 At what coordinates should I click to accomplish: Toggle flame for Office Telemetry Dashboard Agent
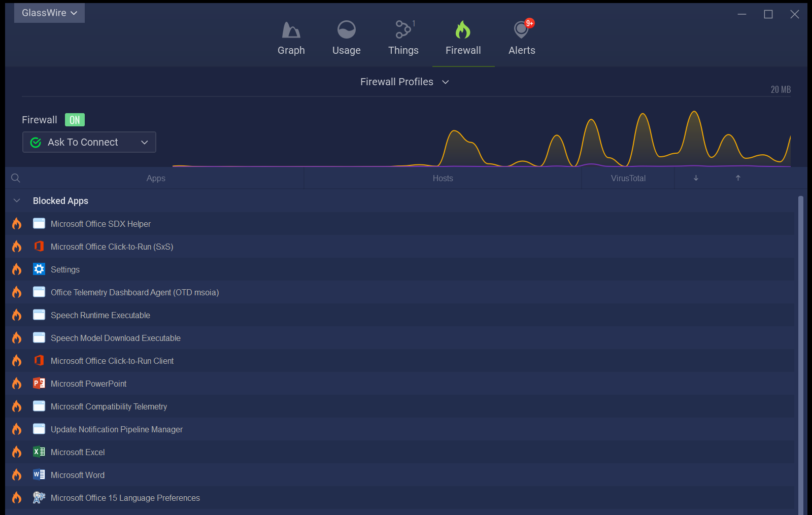pos(17,292)
